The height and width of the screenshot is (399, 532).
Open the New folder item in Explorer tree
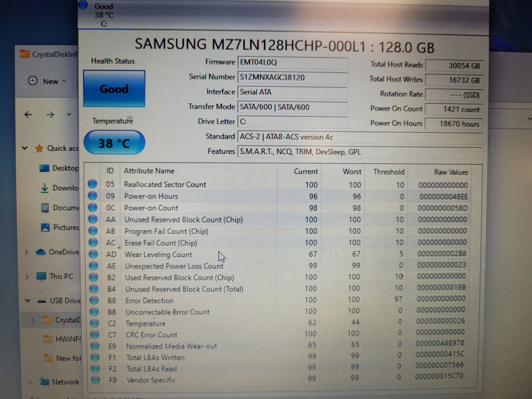pyautogui.click(x=63, y=358)
